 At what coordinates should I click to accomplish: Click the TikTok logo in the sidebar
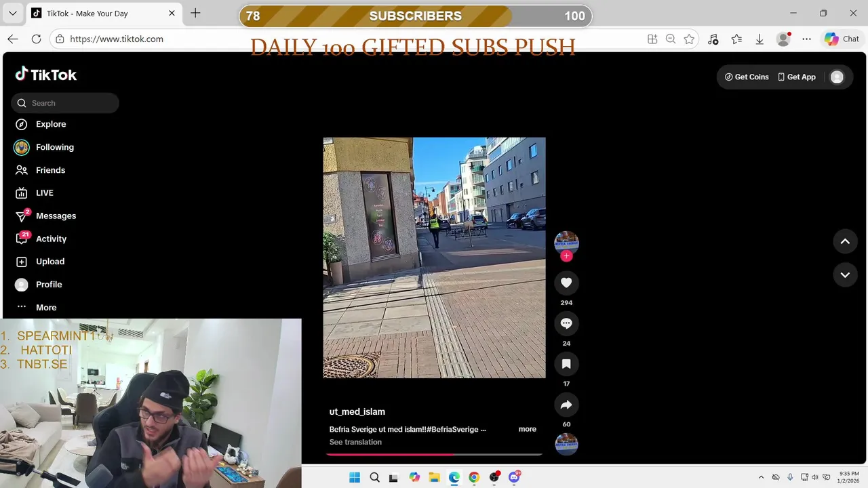click(x=46, y=75)
